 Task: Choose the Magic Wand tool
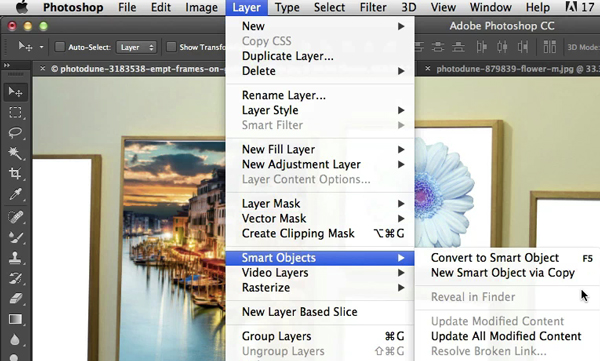pos(15,153)
